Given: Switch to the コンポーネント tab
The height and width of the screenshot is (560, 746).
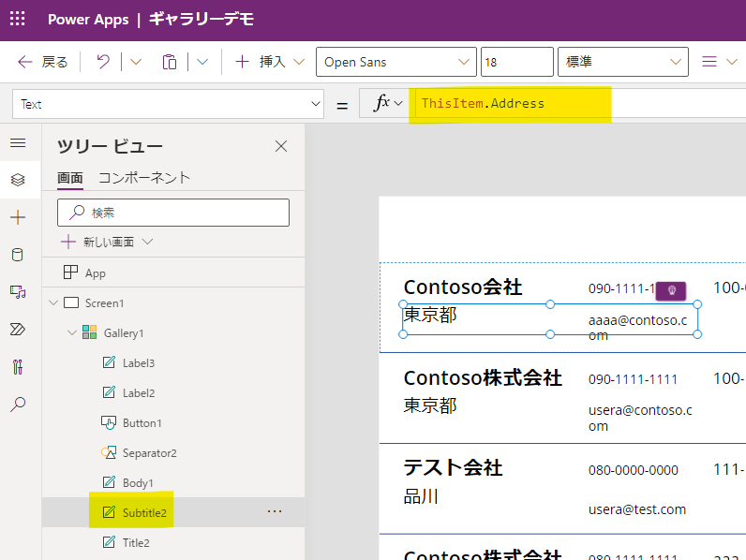Looking at the screenshot, I should 144,178.
